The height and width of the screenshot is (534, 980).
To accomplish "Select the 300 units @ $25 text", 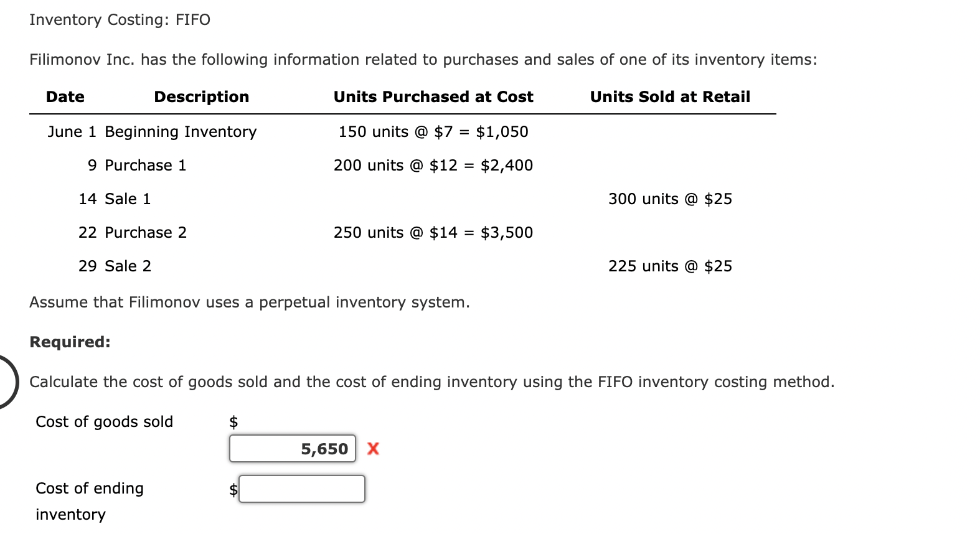I will point(670,199).
